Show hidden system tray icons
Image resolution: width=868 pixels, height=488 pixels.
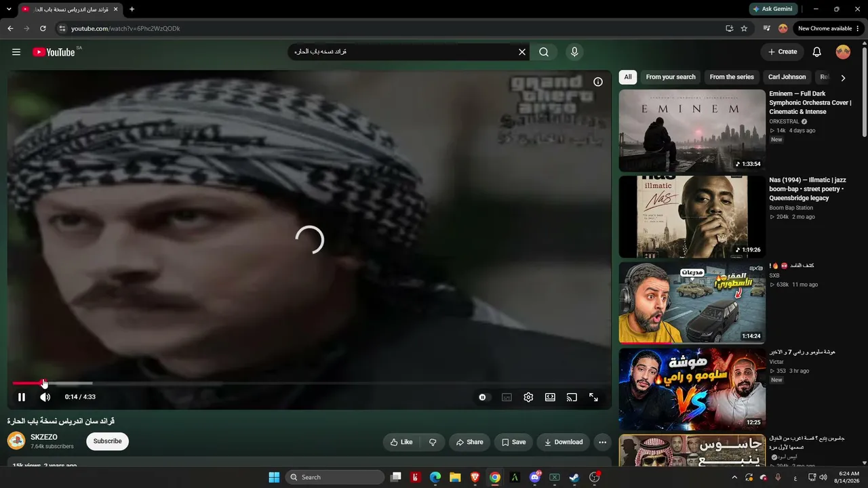(x=734, y=477)
